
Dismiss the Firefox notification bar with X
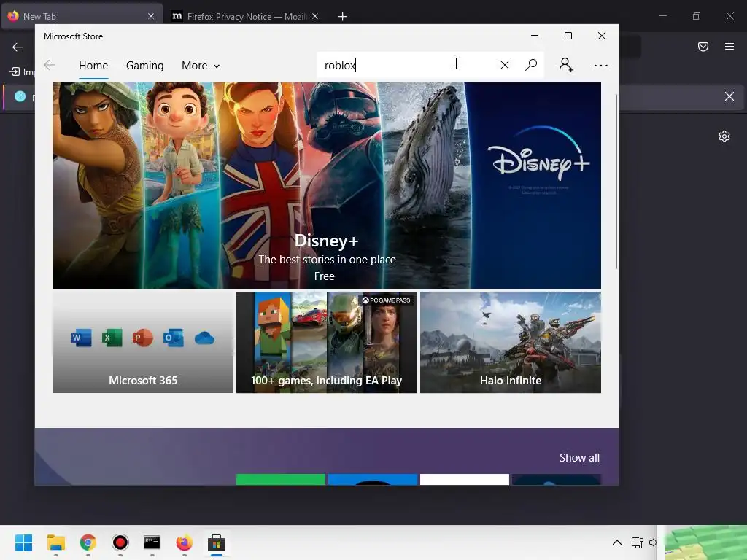coord(729,96)
